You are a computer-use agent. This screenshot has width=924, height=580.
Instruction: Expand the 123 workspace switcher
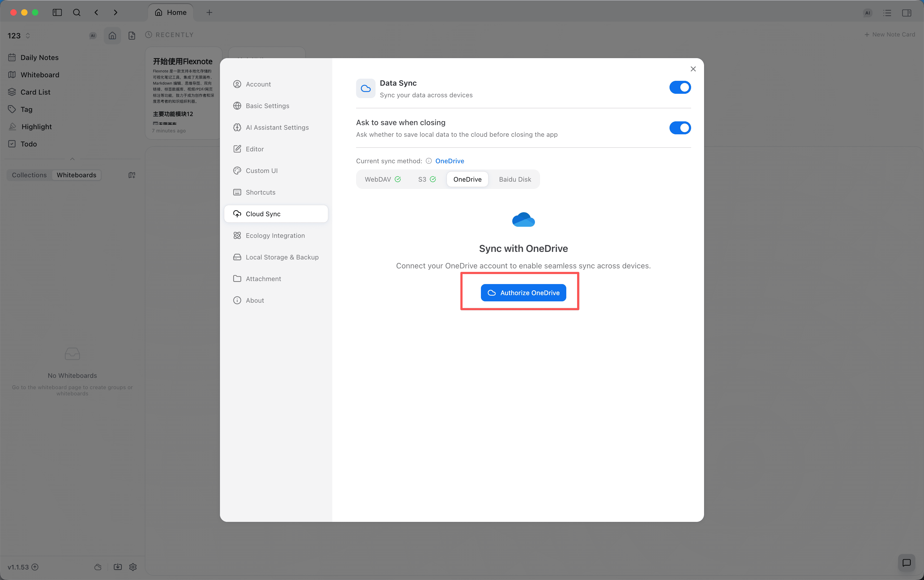[x=19, y=36]
